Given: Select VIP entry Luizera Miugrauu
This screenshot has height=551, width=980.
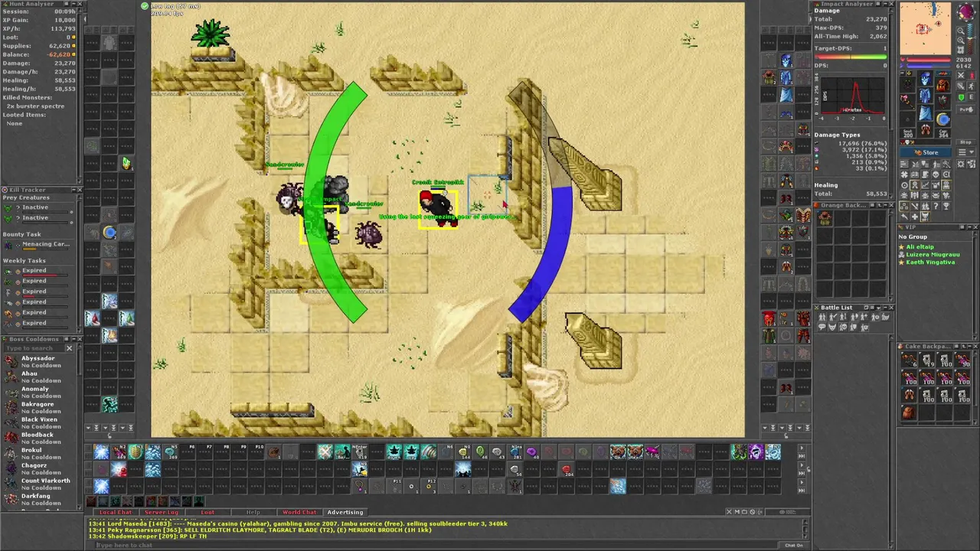Looking at the screenshot, I should coord(932,255).
